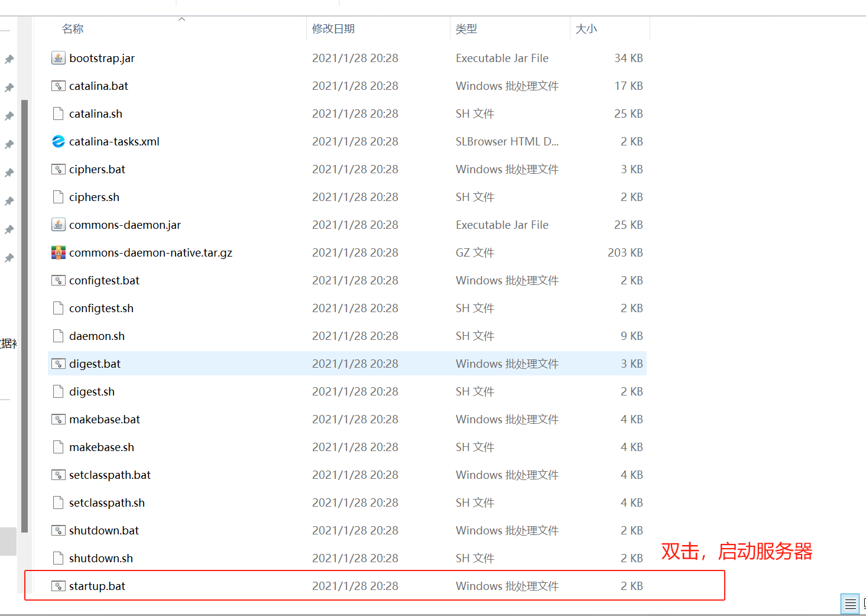Select the daemon.sh file name

[96, 335]
